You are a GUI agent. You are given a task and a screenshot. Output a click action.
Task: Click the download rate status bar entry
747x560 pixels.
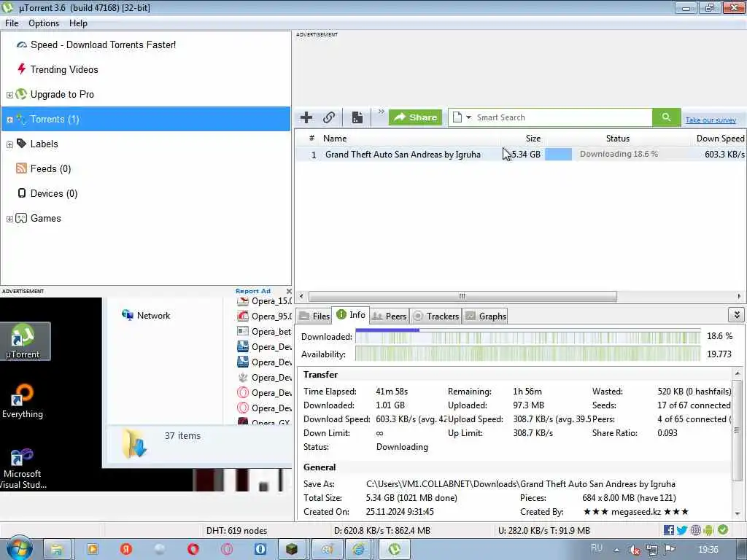tap(382, 531)
